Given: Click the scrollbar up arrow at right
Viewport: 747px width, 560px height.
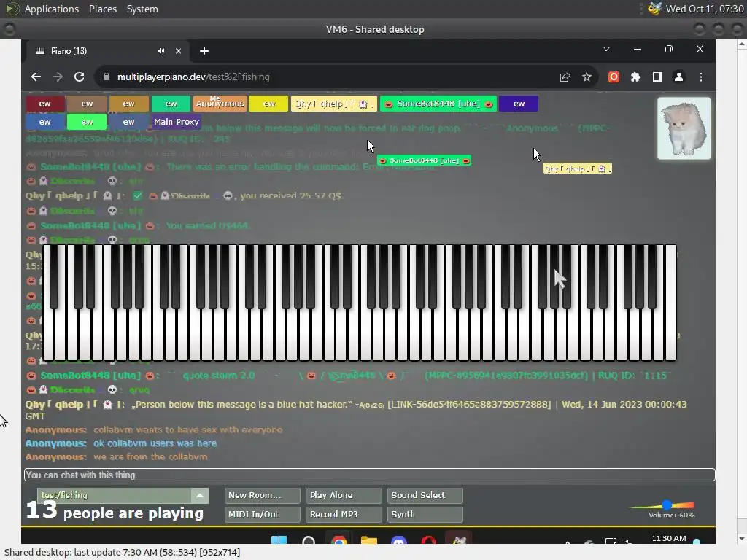Looking at the screenshot, I should click(x=742, y=44).
